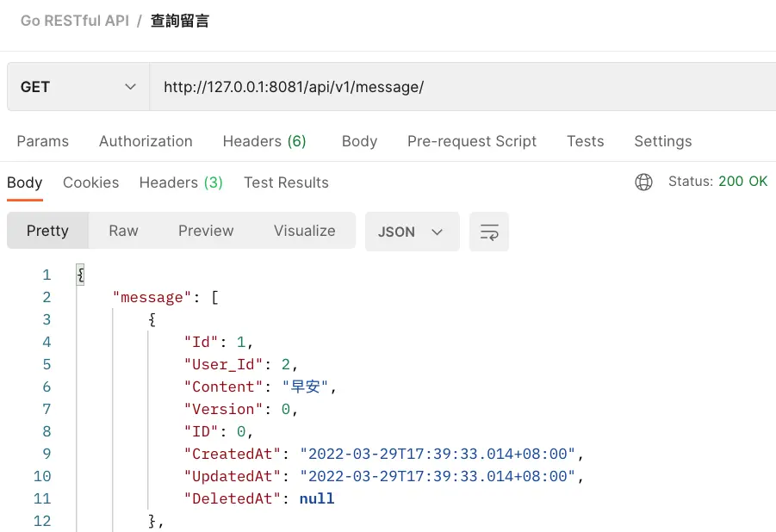Open the JSON format dropdown
This screenshot has width=776, height=532.
point(412,232)
